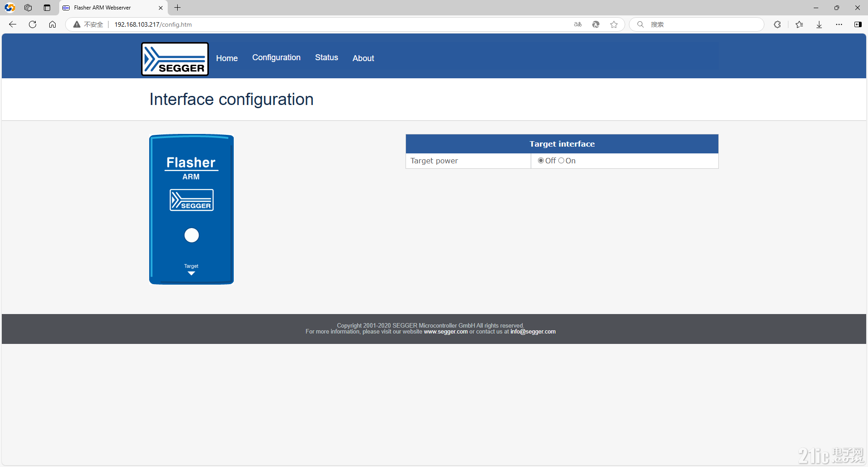Screen dimensions: 868x467
Task: Click the Interface configuration heading
Action: pyautogui.click(x=231, y=99)
